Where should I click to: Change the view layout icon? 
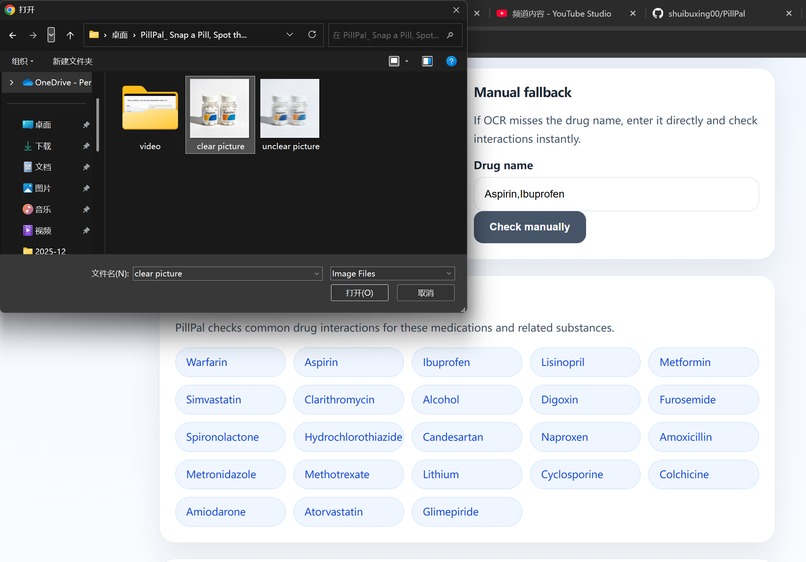[394, 61]
